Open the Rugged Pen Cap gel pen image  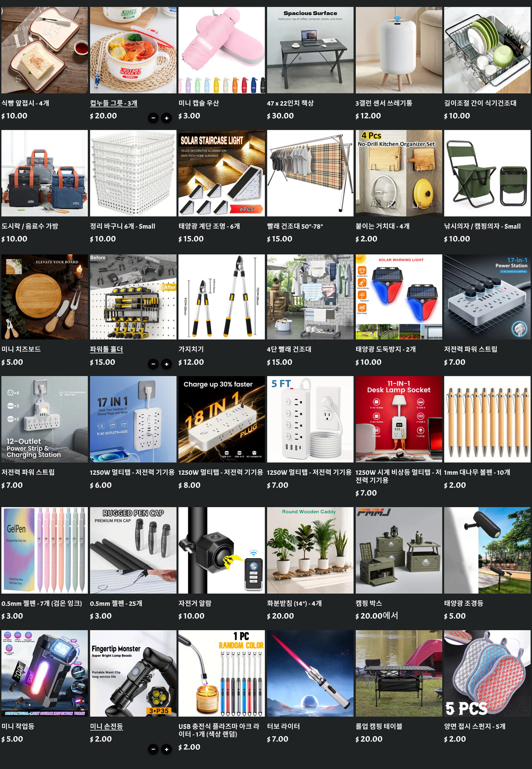[133, 550]
